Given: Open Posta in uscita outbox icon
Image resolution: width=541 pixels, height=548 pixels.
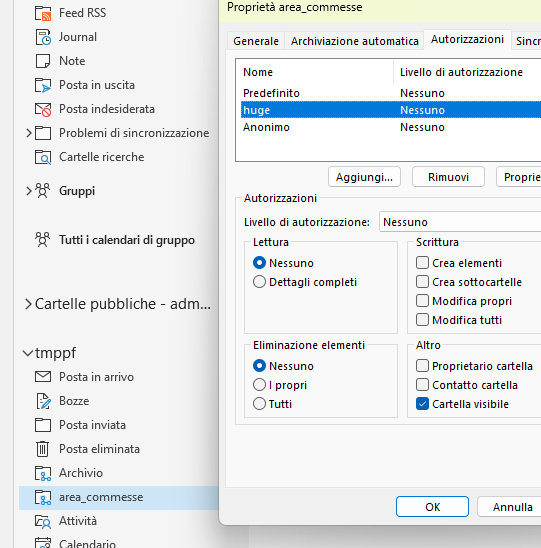Looking at the screenshot, I should click(x=43, y=85).
